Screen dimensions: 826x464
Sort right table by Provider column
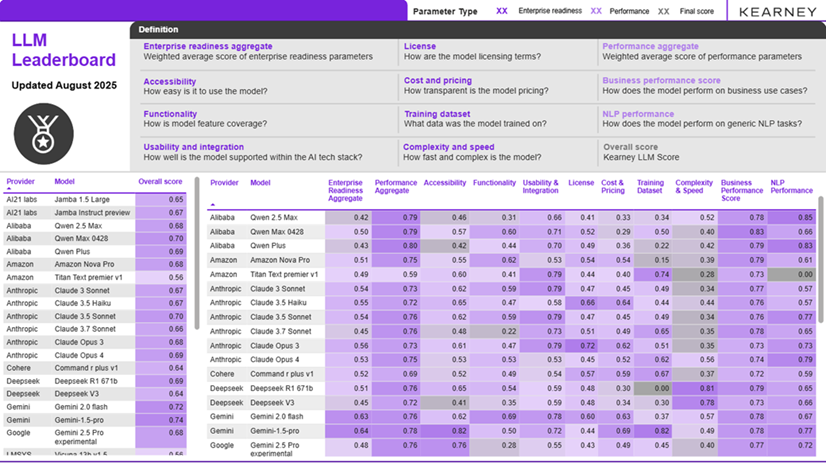[x=224, y=183]
